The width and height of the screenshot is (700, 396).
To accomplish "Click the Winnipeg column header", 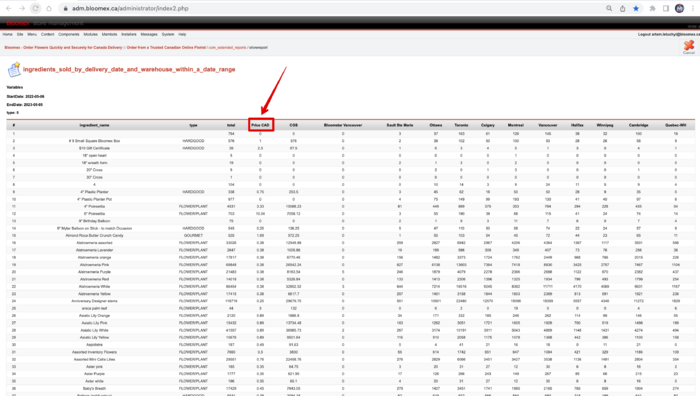I will point(605,125).
